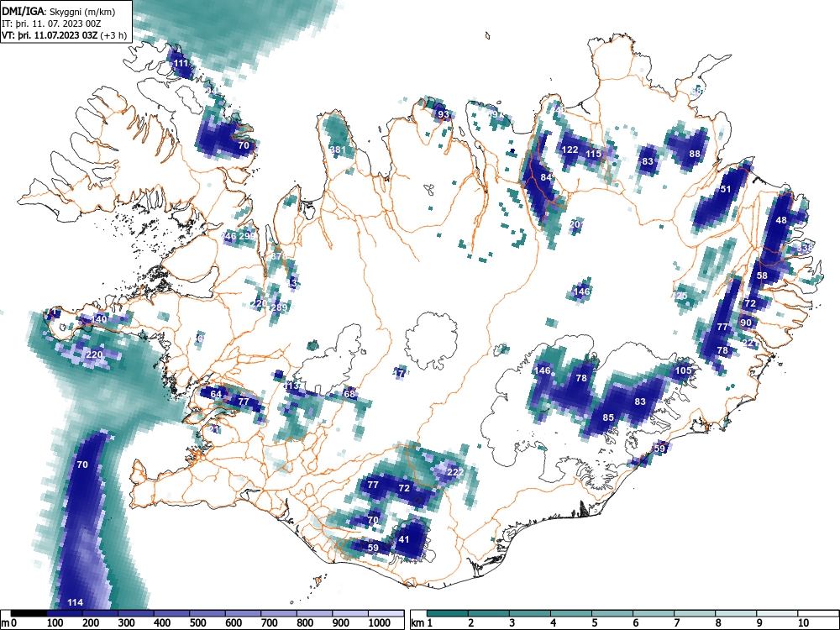This screenshot has height=630, width=840.
Task: Click the 'DMI/IGA: Skyggni (m/km)' title text
Action: coord(59,11)
